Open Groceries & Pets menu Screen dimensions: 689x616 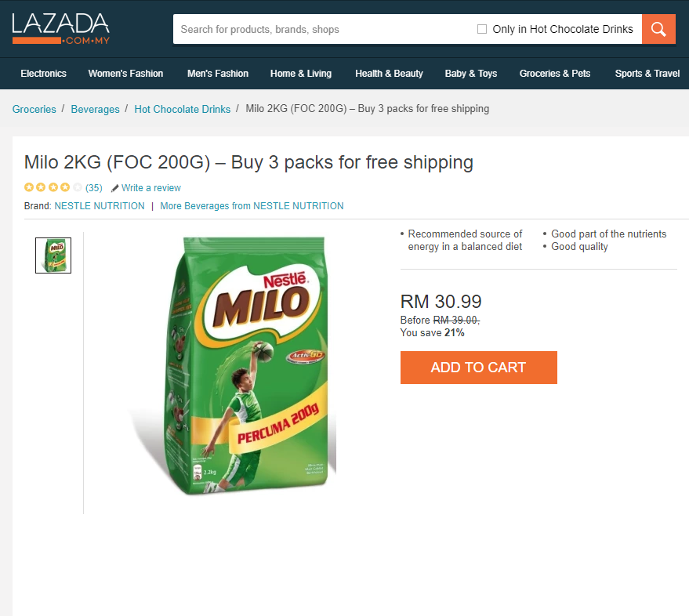[x=555, y=74]
